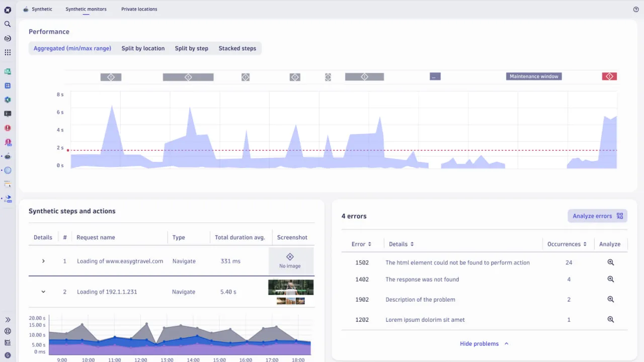
Task: Switch chart to Split by location
Action: [x=143, y=49]
